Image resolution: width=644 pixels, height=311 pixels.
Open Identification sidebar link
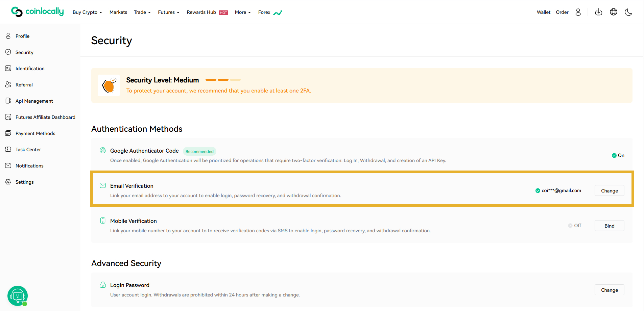click(30, 69)
